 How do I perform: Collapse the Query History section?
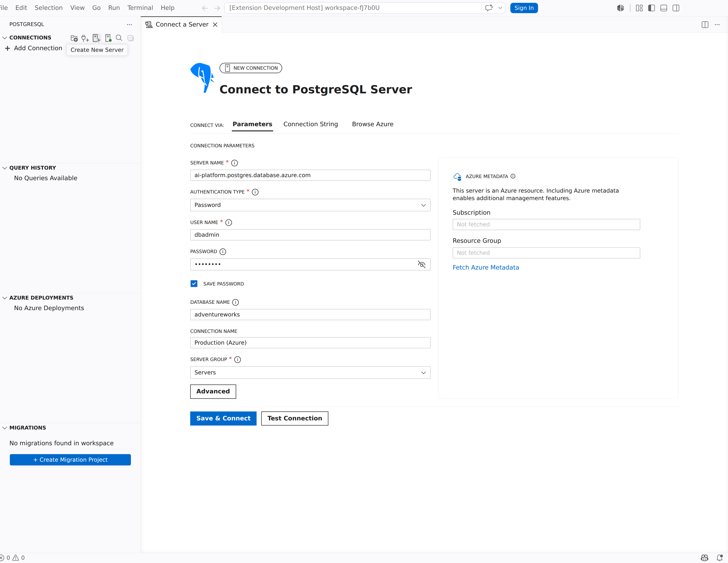(32, 168)
